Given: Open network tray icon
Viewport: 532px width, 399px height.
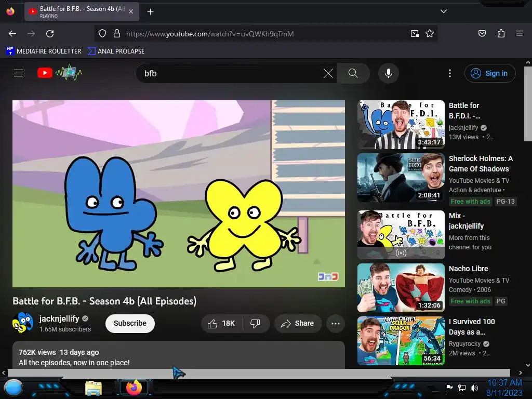Looking at the screenshot, I should [462, 388].
